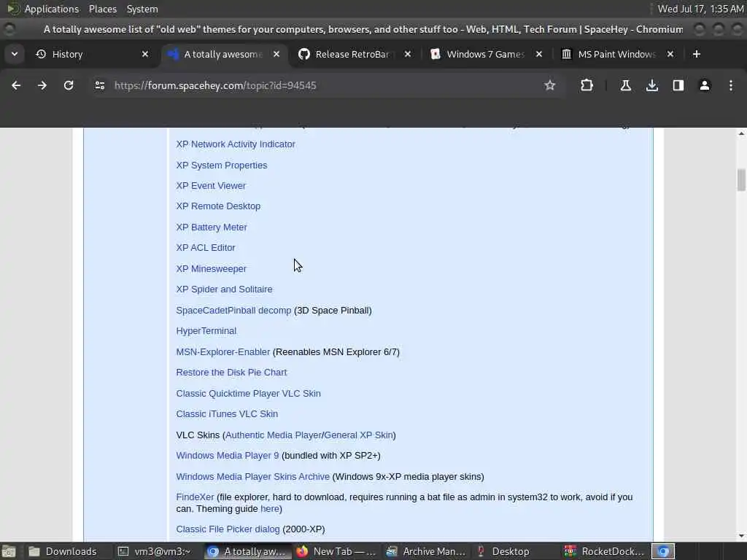Open General XP Skin link
Viewport: 747px width, 560px height.
tap(358, 435)
